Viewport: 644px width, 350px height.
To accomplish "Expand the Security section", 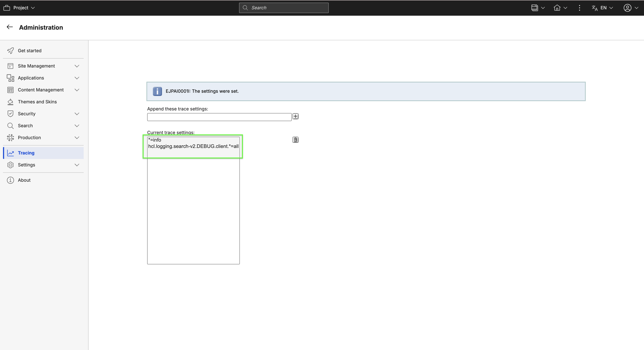I will 77,114.
